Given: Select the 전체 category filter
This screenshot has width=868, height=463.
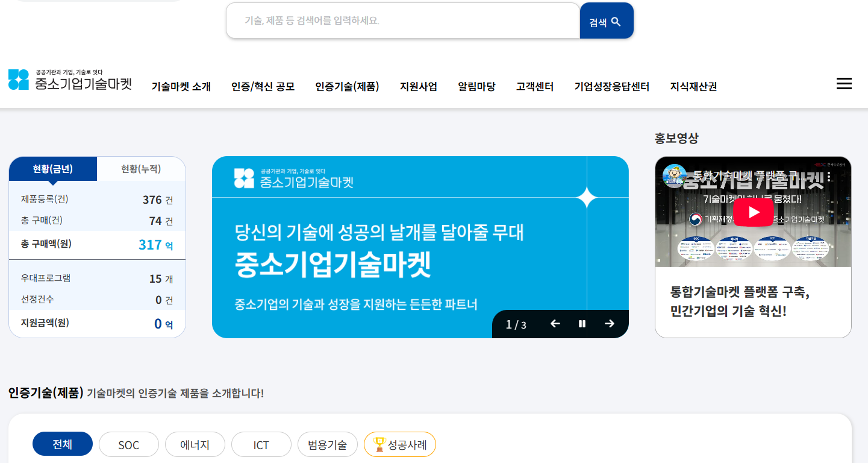Looking at the screenshot, I should pyautogui.click(x=63, y=444).
